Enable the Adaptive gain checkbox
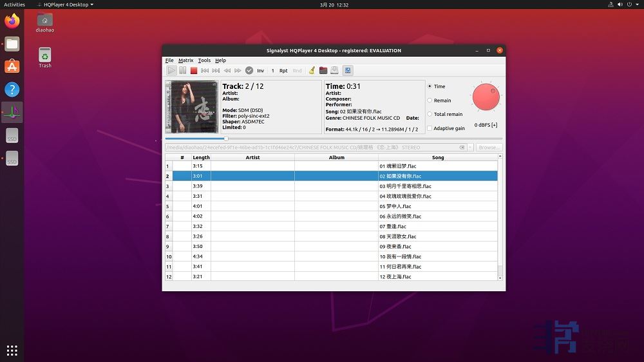Viewport: 644px width, 362px height. click(x=430, y=128)
